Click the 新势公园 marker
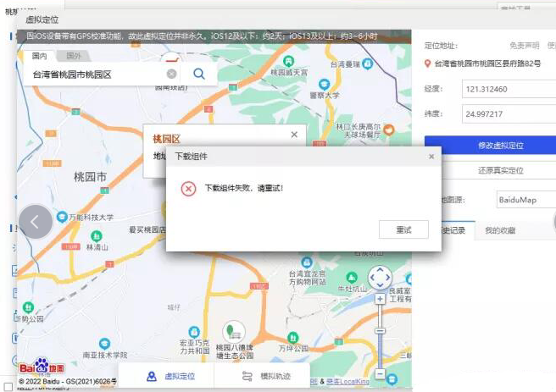Image resolution: width=556 pixels, height=392 pixels. click(x=28, y=307)
